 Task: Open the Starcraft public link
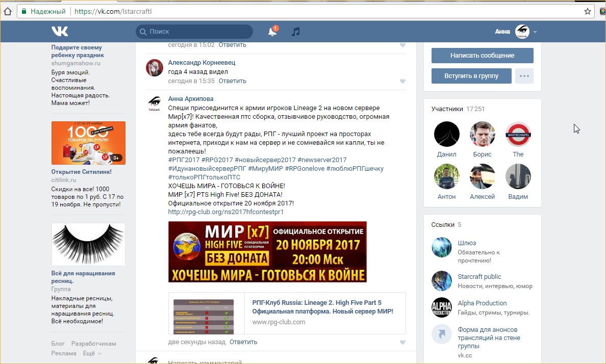pos(479,277)
